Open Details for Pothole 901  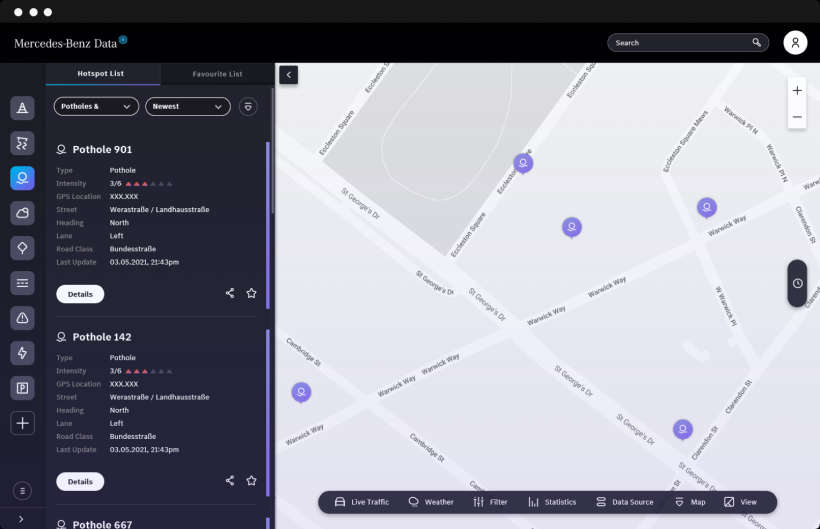pos(80,294)
